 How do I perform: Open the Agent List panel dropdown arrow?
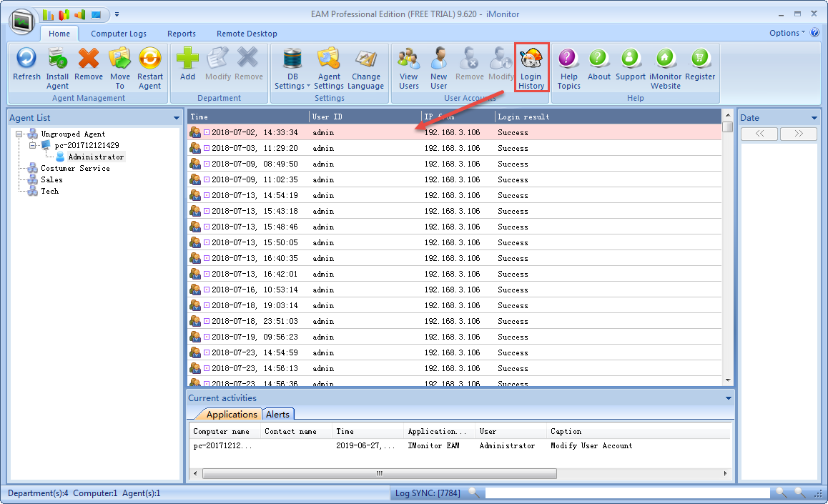coord(177,118)
